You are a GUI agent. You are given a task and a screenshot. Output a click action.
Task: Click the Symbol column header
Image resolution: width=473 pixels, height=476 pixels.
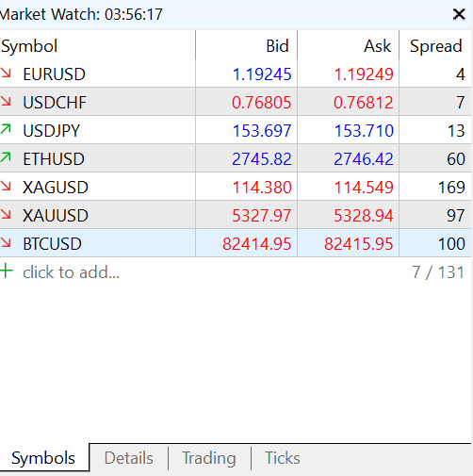pos(97,46)
